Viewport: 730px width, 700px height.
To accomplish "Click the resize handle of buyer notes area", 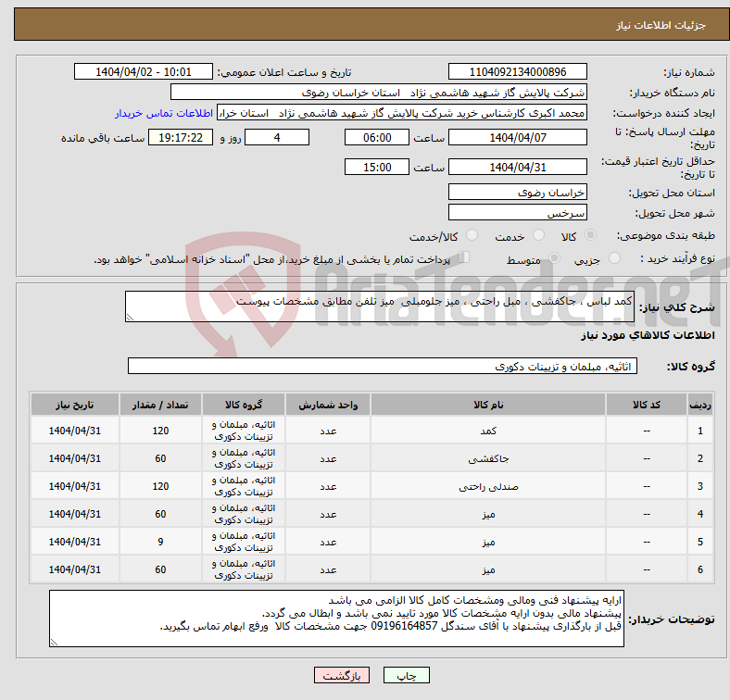I will pos(54,643).
